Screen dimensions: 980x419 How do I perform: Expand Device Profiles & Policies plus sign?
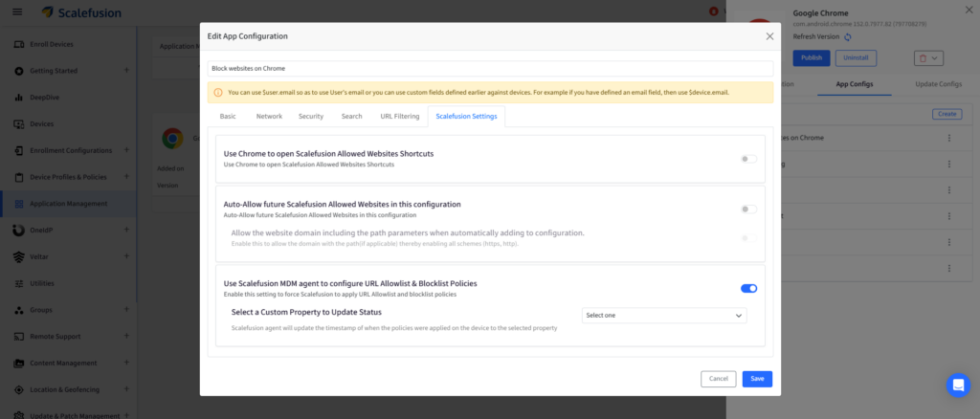coord(126,177)
